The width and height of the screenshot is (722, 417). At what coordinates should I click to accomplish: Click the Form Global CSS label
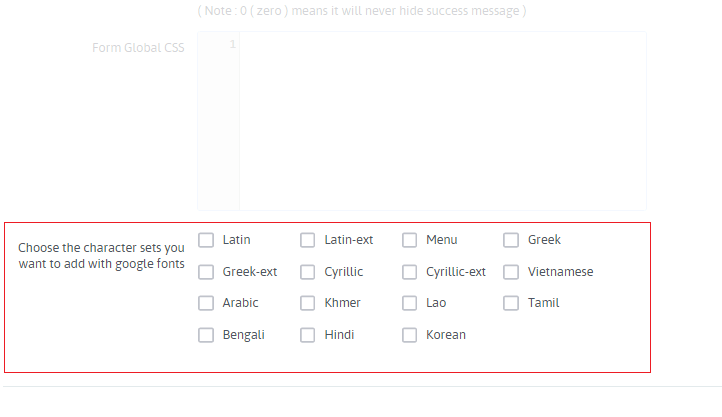click(x=138, y=47)
